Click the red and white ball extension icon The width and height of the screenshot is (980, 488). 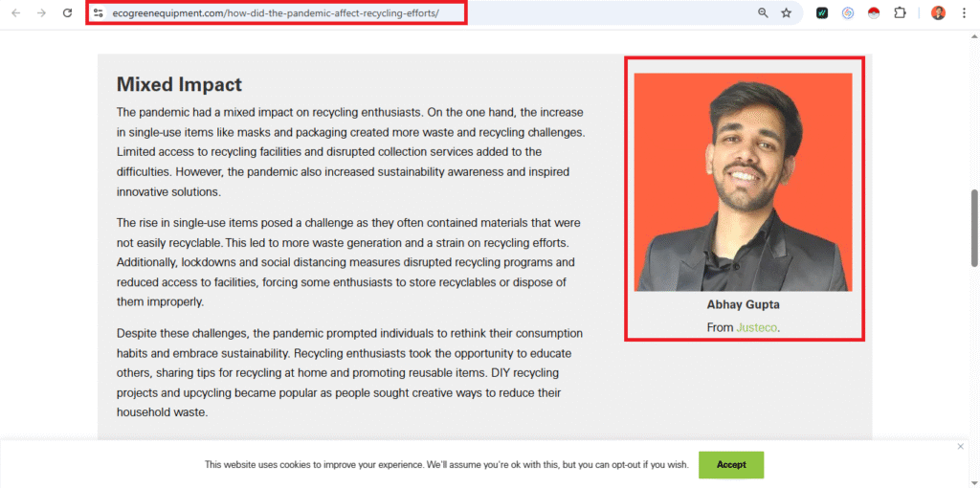(874, 13)
